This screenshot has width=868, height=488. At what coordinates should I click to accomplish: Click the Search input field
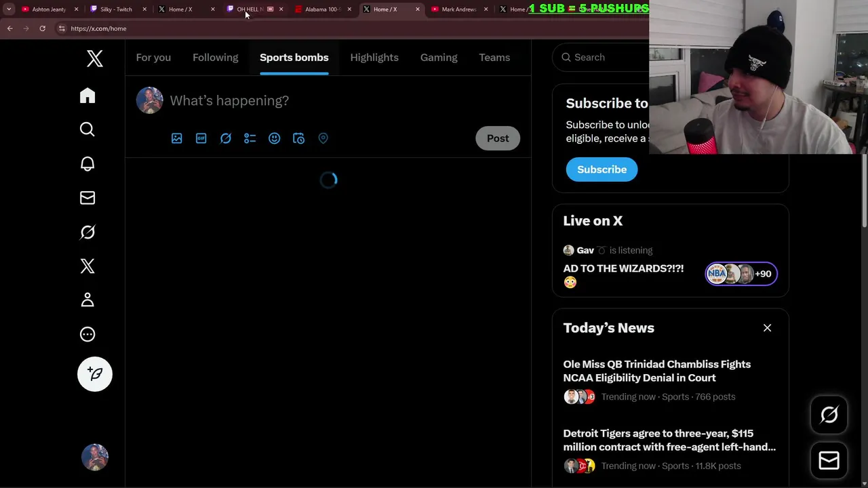tap(601, 58)
